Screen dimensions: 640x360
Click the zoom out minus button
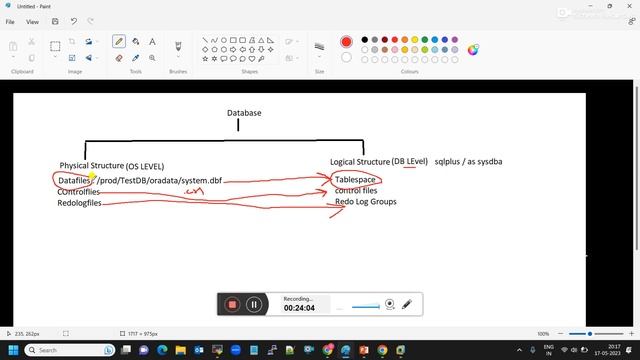tap(560, 334)
